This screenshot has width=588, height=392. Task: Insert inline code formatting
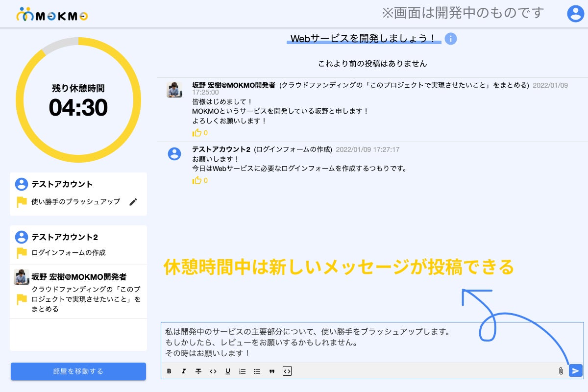(213, 371)
